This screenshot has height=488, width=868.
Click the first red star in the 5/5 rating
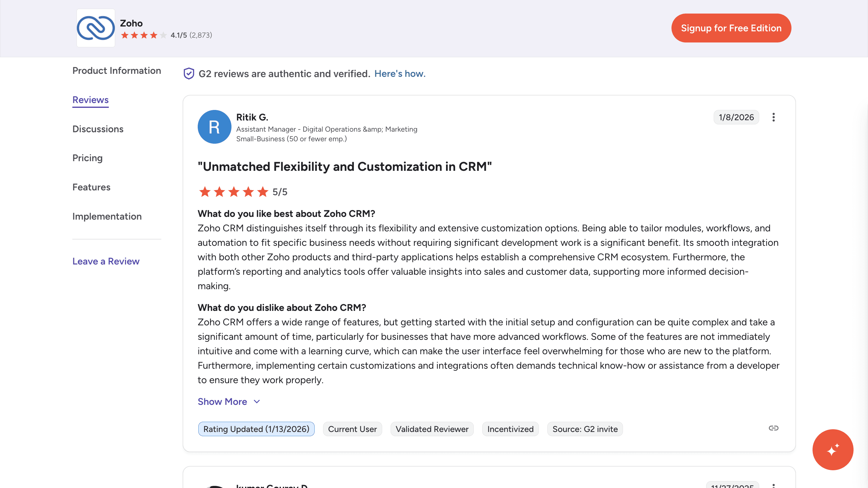tap(205, 191)
